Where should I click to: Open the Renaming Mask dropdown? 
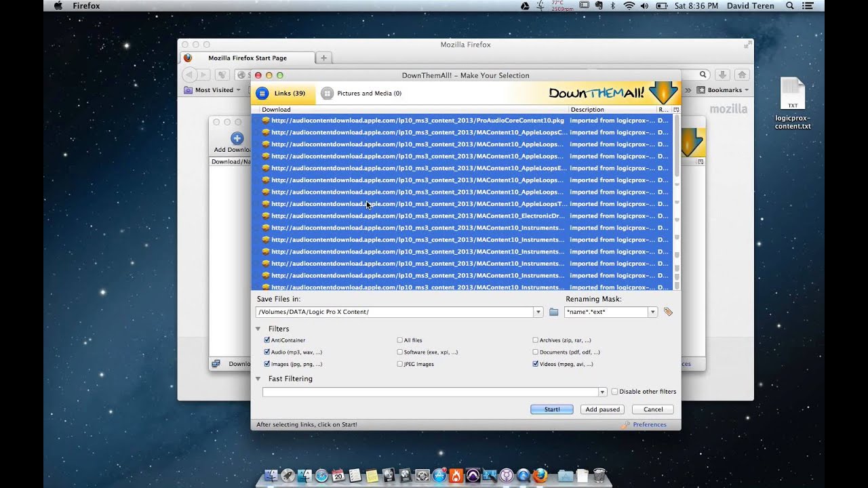click(653, 312)
